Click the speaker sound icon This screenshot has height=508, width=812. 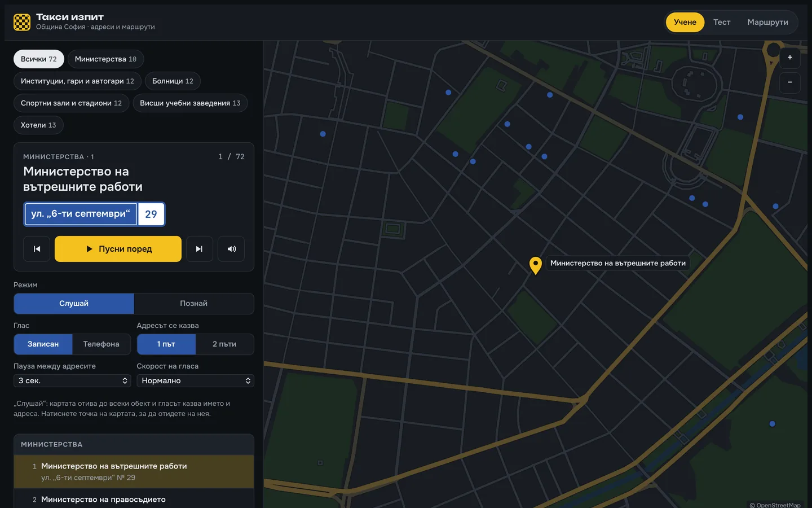(231, 249)
